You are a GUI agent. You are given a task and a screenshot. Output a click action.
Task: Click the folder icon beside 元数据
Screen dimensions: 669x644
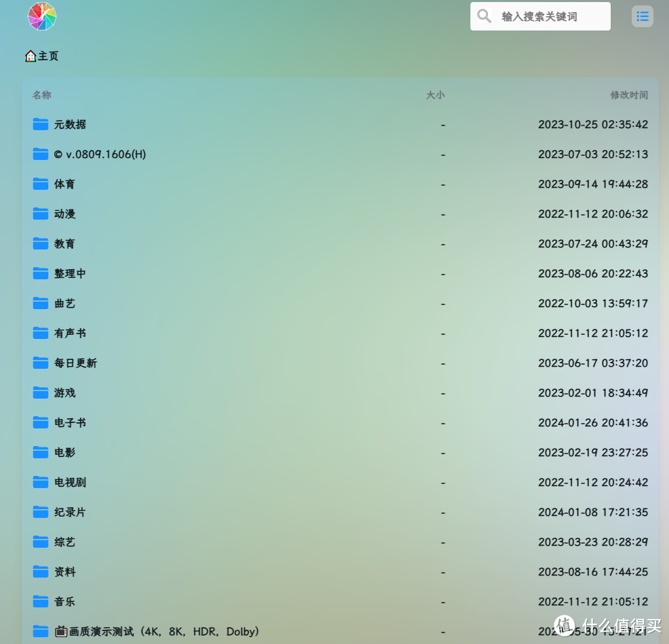[41, 124]
